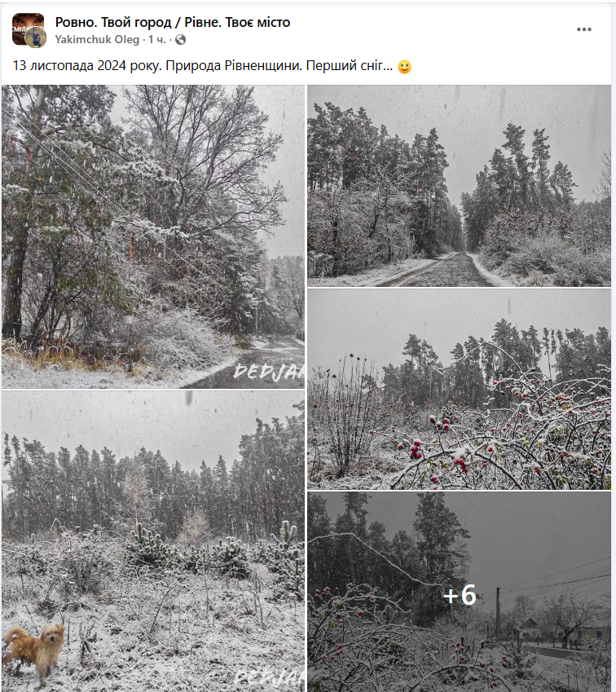Click the DEDJAR watermark on the first photo

click(269, 372)
